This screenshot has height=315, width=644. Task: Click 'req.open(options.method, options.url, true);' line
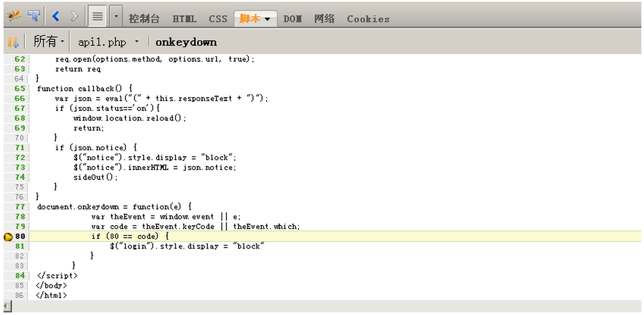click(x=155, y=59)
